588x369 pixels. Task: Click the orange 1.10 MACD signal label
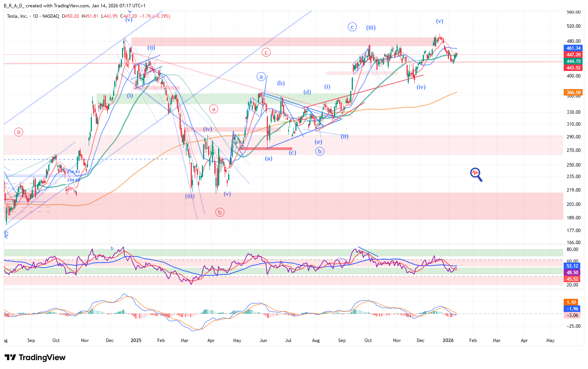click(571, 302)
